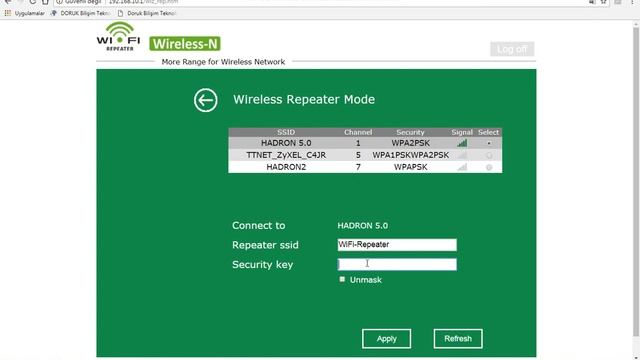Select TTNET_ZyXEL_C4JR network radio button
The image size is (640, 360).
pos(489,155)
